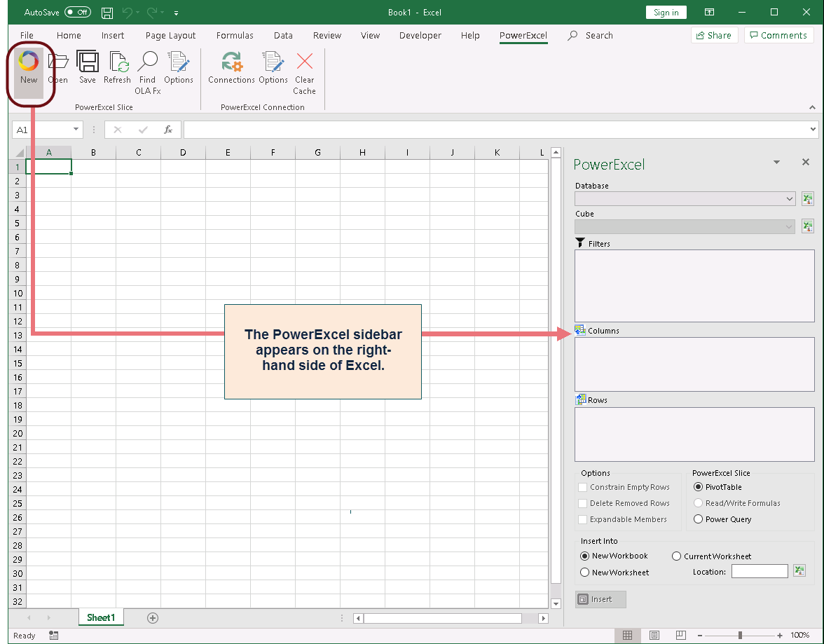Screen dimensions: 824x644
Task: Click the Location input field
Action: (x=760, y=571)
